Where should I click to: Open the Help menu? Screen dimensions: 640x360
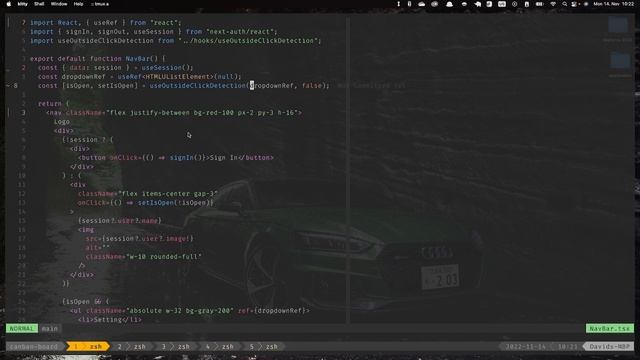[78, 4]
